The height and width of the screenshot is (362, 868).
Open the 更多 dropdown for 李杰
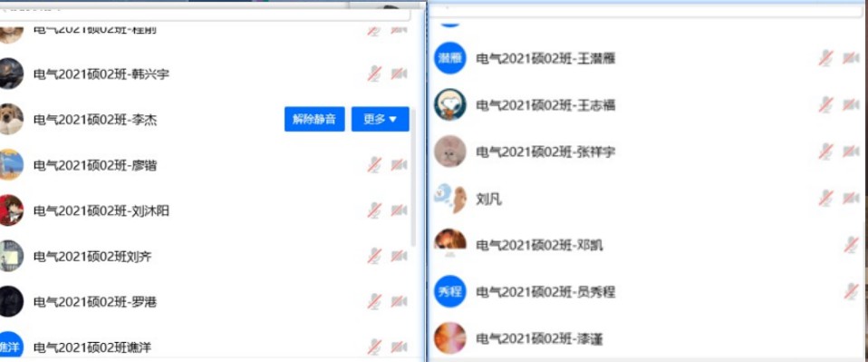[381, 119]
